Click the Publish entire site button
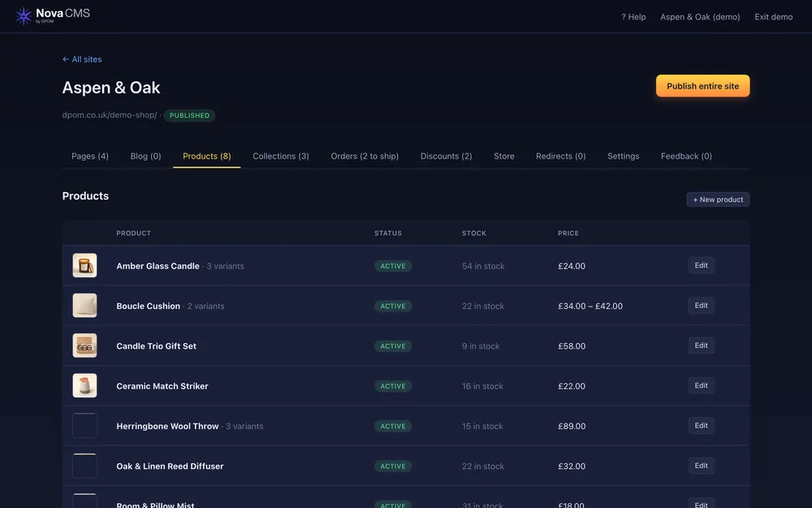 (x=702, y=86)
